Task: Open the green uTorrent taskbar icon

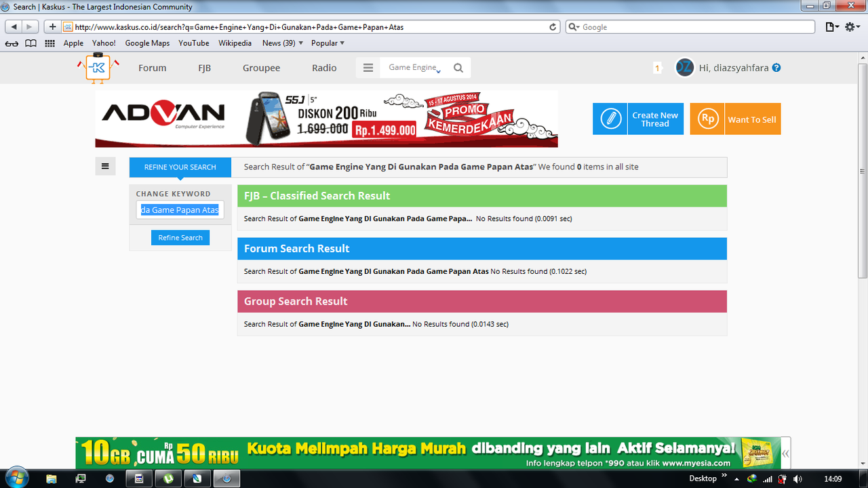Action: (168, 479)
